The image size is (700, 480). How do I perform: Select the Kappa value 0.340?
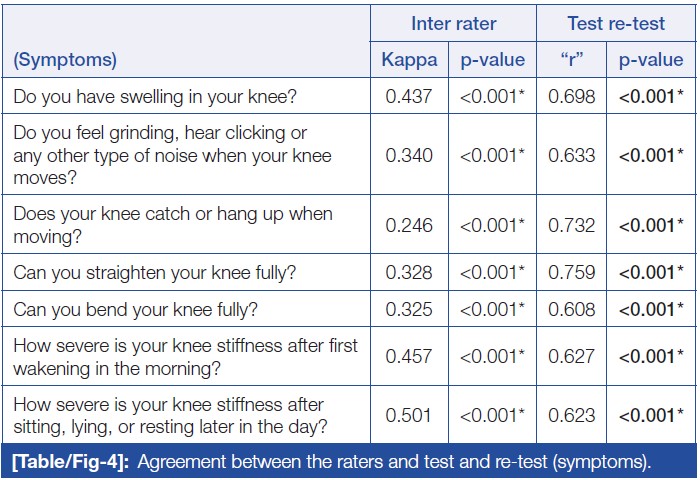[x=409, y=155]
